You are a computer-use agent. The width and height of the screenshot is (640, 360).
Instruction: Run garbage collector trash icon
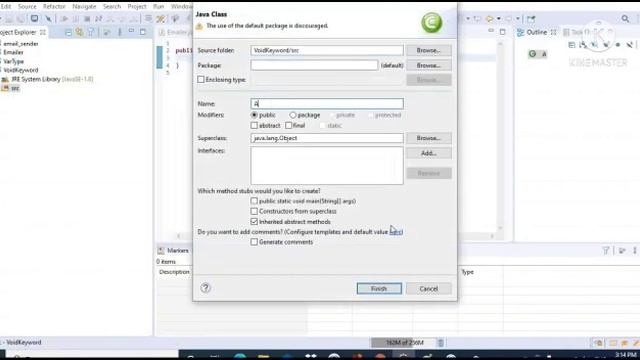click(x=440, y=343)
